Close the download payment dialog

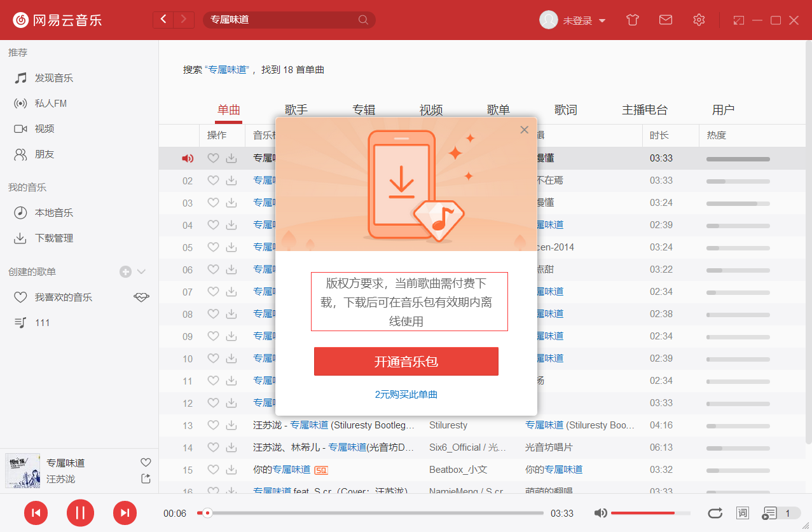[524, 130]
